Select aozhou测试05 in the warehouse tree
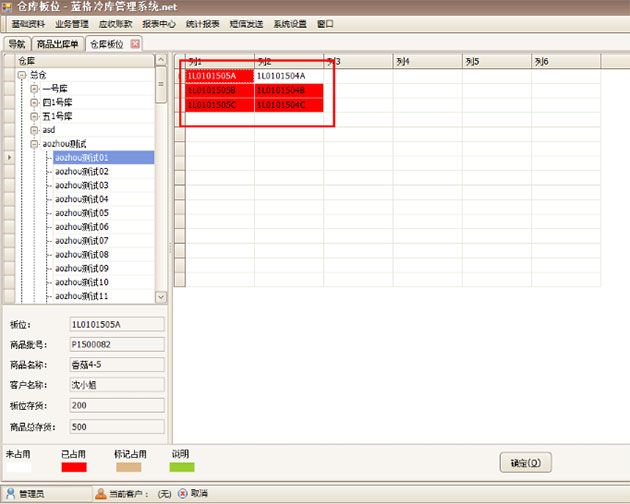 [82, 213]
